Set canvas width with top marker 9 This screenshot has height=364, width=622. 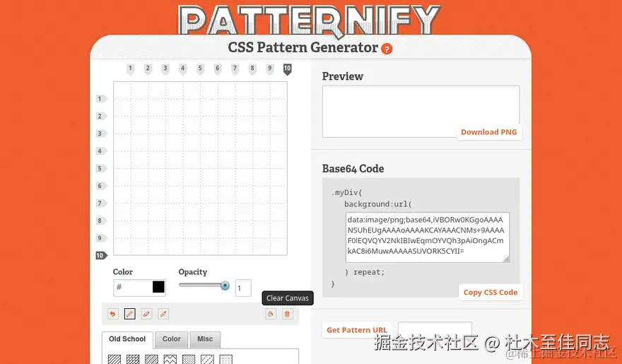pos(270,69)
